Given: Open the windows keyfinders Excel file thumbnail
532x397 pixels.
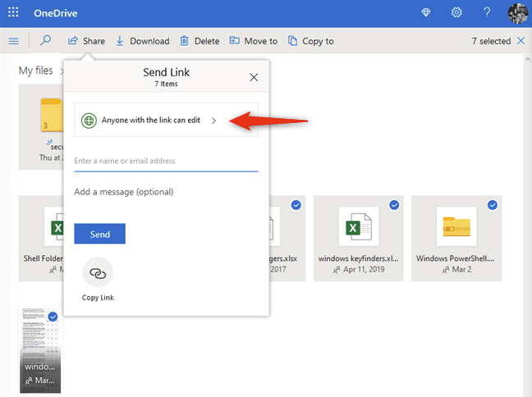Looking at the screenshot, I should (358, 226).
